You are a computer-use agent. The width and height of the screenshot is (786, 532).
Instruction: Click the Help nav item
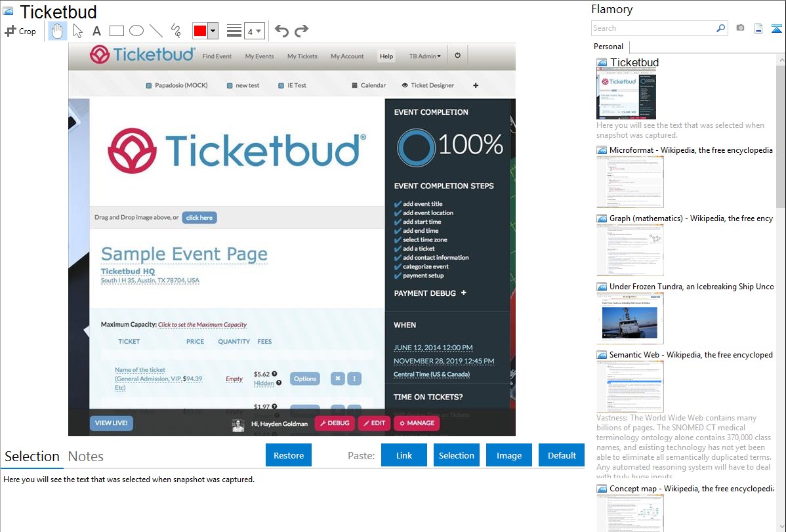tap(386, 56)
